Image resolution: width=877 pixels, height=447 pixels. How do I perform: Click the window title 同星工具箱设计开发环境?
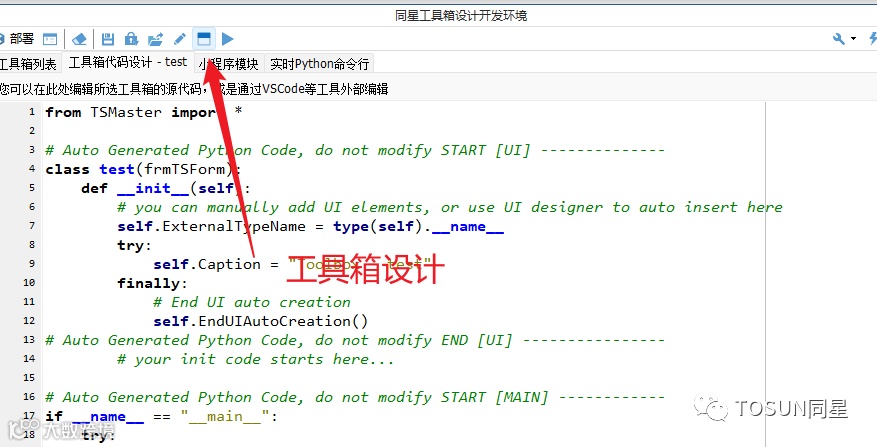point(461,15)
